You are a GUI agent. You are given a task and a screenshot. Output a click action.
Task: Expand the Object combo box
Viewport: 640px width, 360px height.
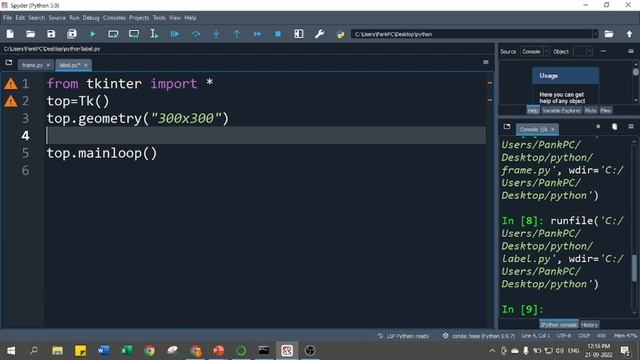tap(583, 51)
